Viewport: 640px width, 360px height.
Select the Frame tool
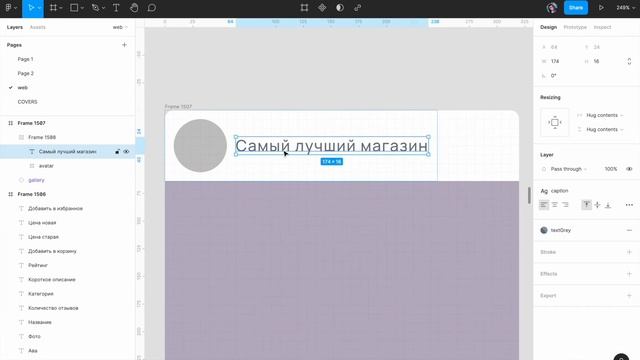point(53,8)
